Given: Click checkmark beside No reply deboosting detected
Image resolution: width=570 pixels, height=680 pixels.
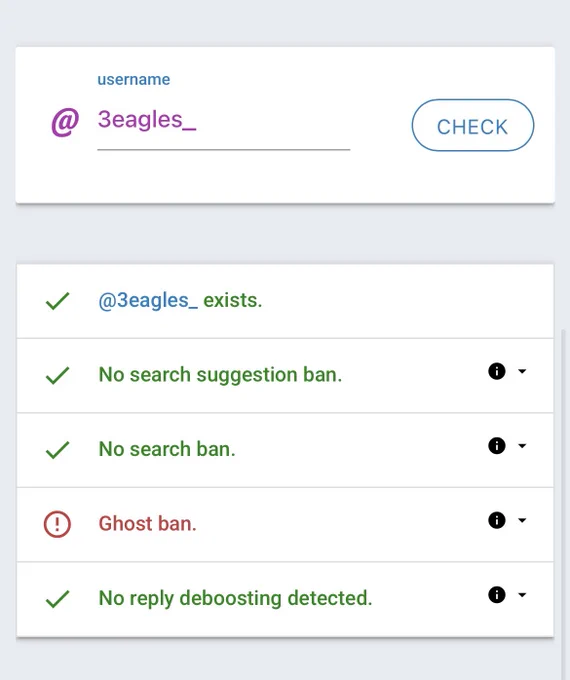Looking at the screenshot, I should click(57, 599).
